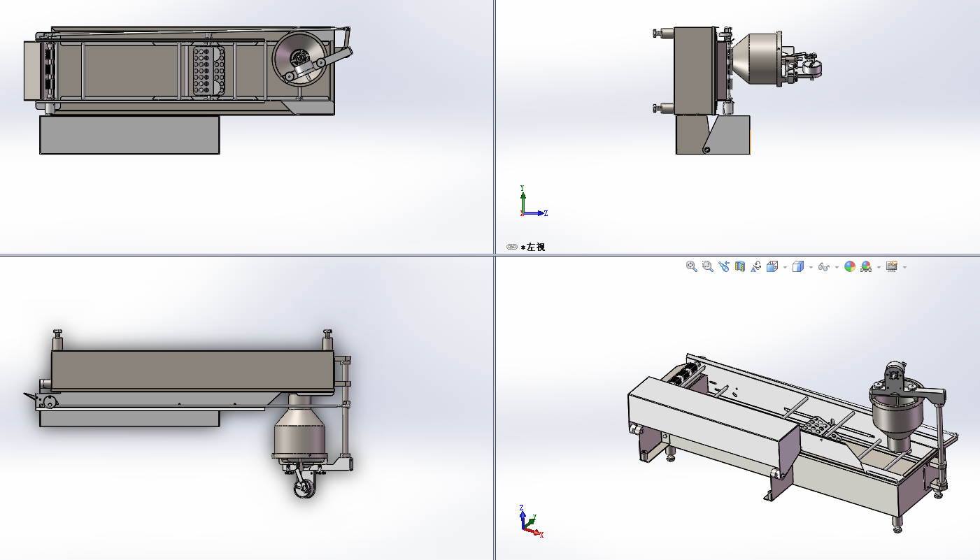Click the Hide/Show Items glasses icon
Viewport: 980px width, 560px height.
[823, 266]
